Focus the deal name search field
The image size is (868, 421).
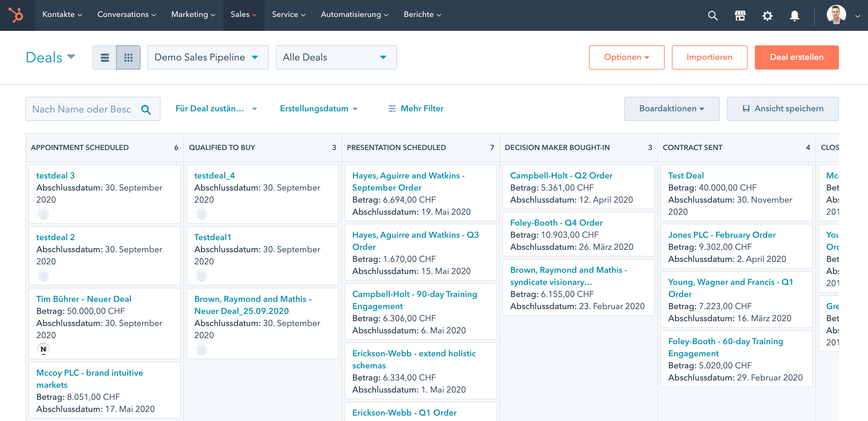(93, 109)
